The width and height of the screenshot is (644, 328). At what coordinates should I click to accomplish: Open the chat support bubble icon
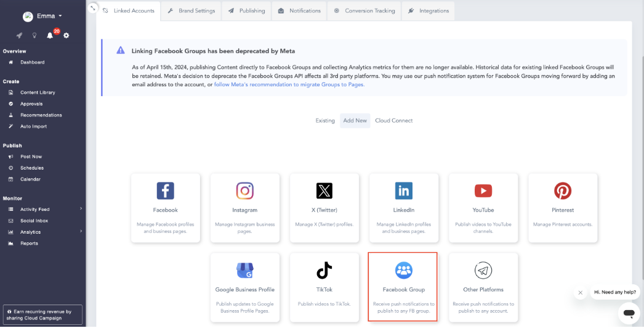pos(629,313)
